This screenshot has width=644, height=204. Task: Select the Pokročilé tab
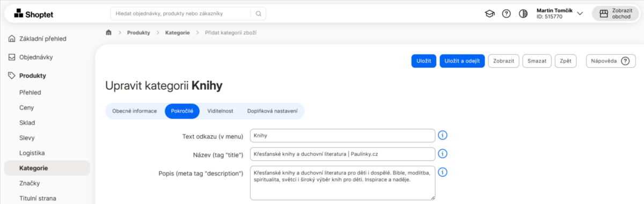[x=182, y=111]
